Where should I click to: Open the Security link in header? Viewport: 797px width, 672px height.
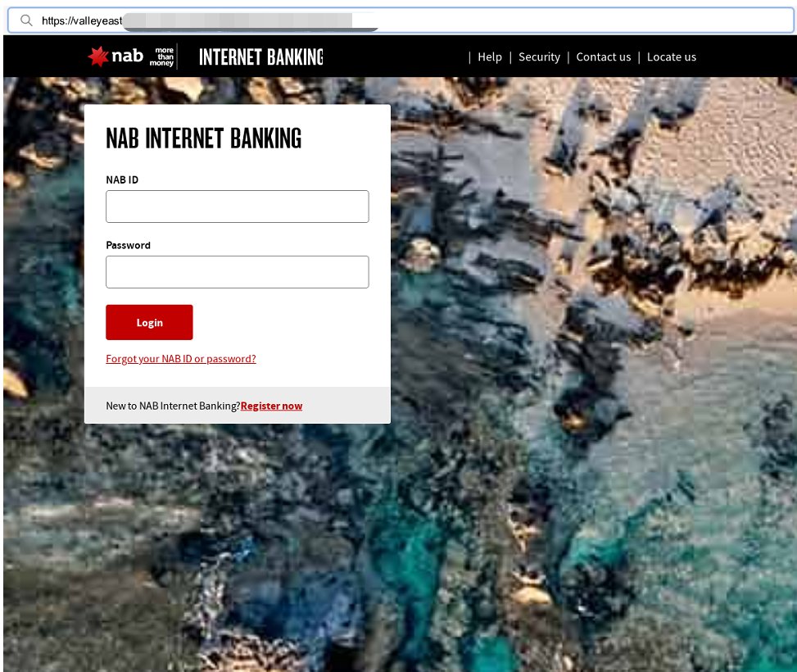click(539, 57)
